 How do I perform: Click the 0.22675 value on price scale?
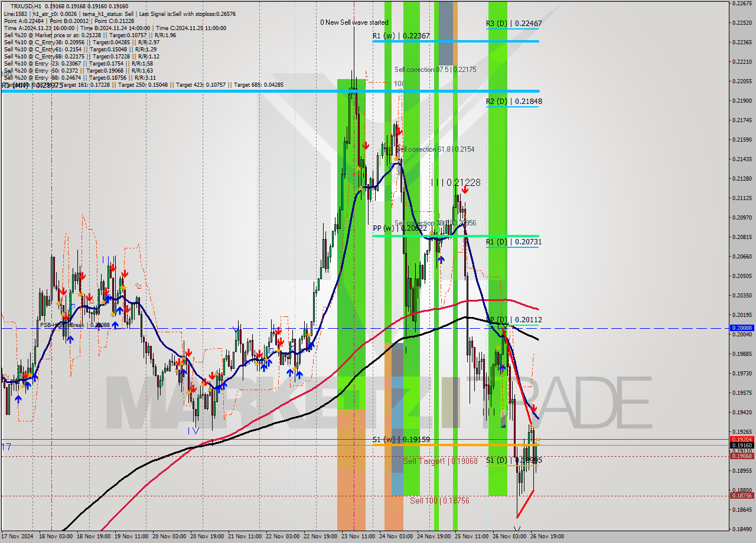pyautogui.click(x=742, y=4)
